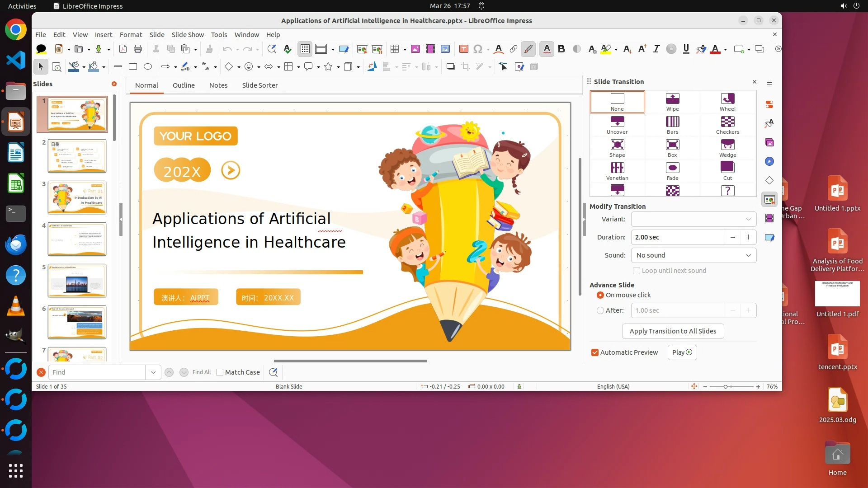868x488 pixels.
Task: Click Apply Transition to All Slides
Action: tap(673, 331)
